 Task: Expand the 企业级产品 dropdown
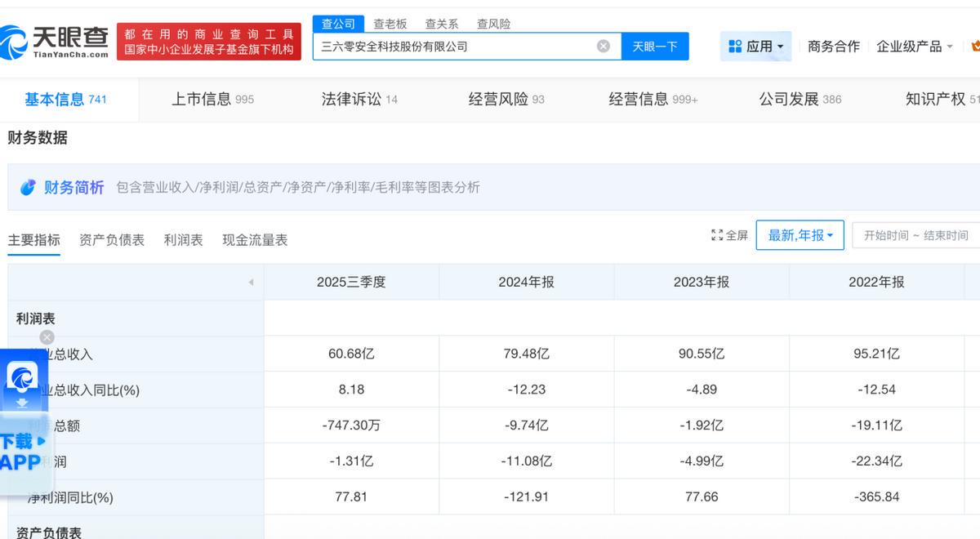[x=949, y=47]
